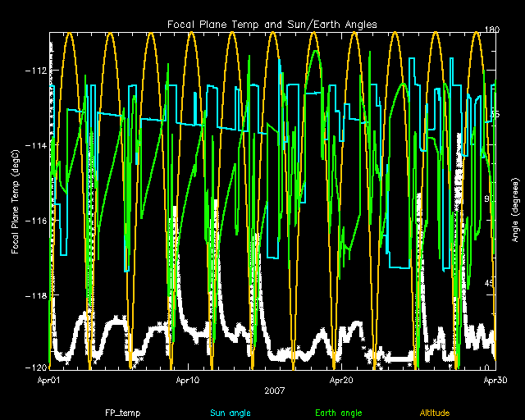This screenshot has width=525, height=420.
Task: Click the -112 temperature tick label
Action: coord(34,71)
